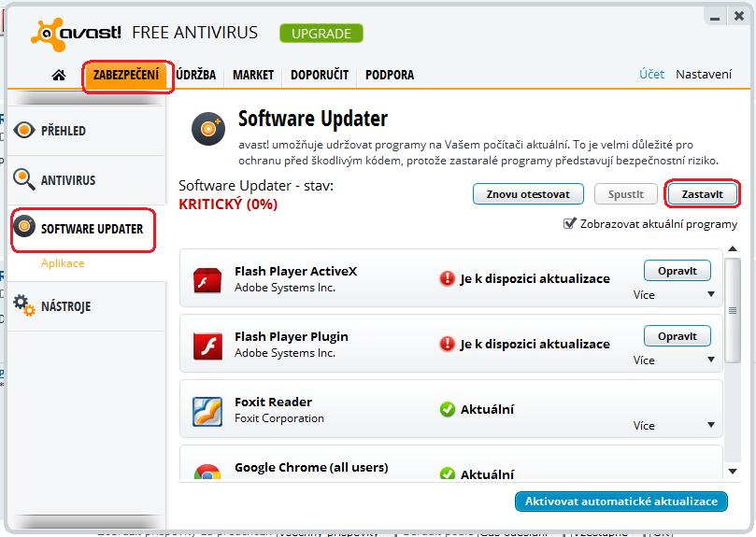Select Software Updater in the sidebar
Viewport: 756px width, 537px height.
[x=84, y=229]
